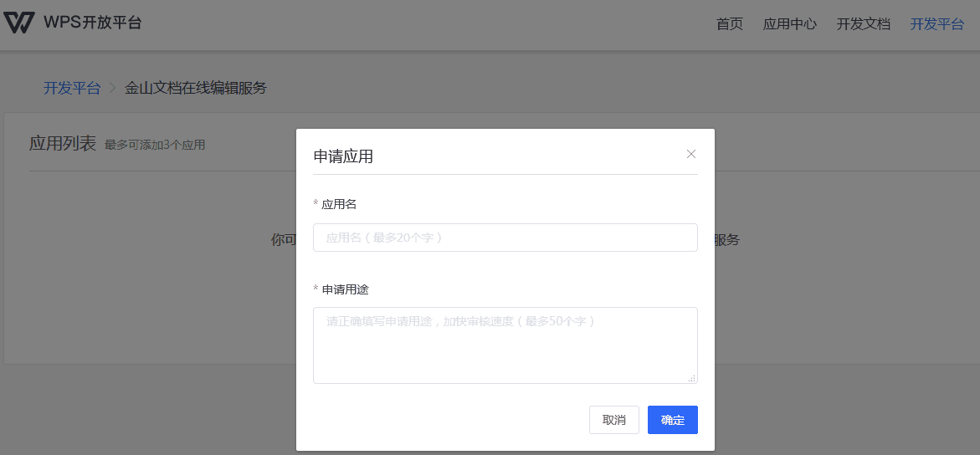Click the WPS logo icon
Viewport: 980px width, 455px height.
click(19, 23)
